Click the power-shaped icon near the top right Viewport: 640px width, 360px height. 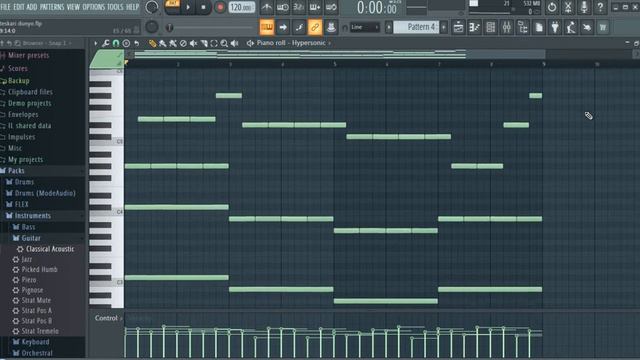(x=552, y=7)
